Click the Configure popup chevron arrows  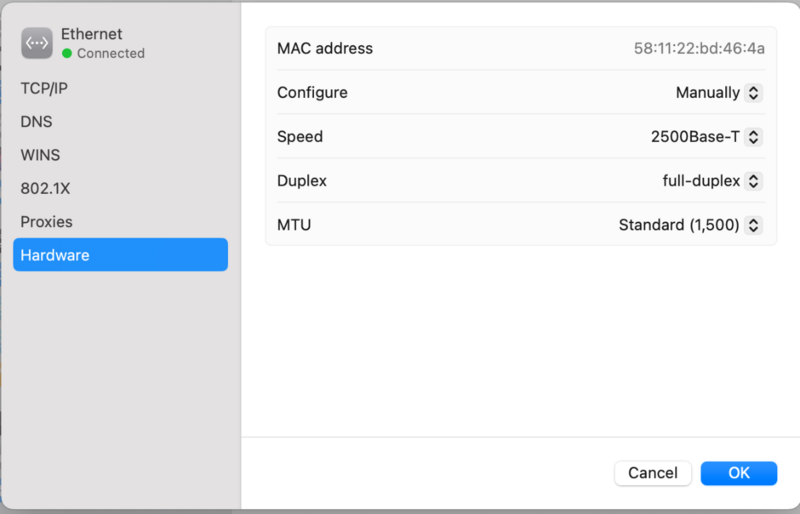(x=754, y=93)
